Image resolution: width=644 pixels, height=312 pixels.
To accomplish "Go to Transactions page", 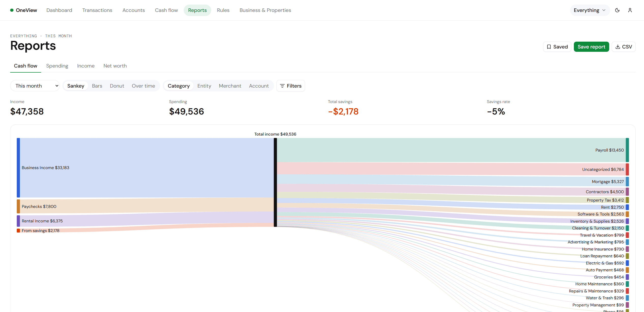I will (x=97, y=10).
